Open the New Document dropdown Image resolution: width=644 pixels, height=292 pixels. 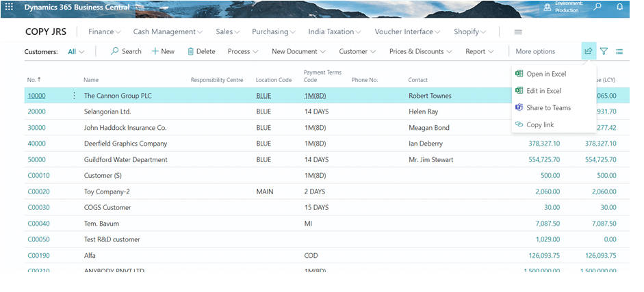tap(298, 51)
